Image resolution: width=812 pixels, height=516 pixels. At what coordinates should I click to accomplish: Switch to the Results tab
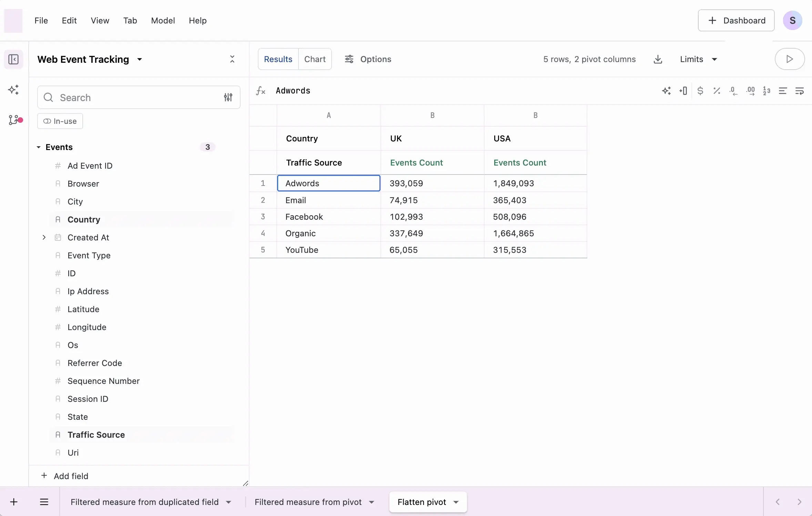[x=278, y=59]
